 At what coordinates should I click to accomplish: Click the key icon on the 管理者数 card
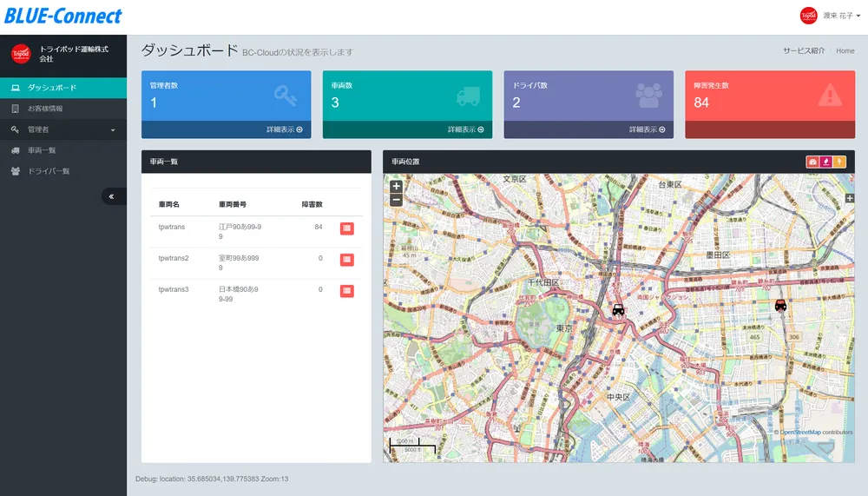[286, 96]
